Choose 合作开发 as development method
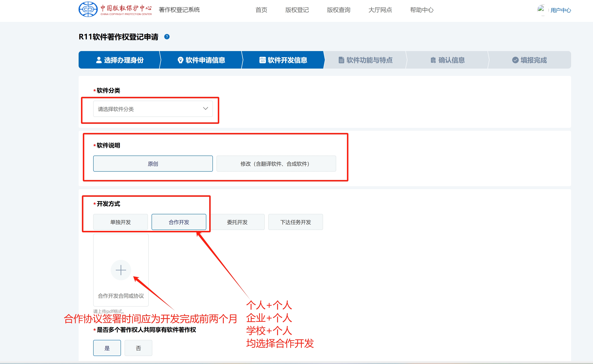Screen dimensions: 593x364 pyautogui.click(x=179, y=222)
